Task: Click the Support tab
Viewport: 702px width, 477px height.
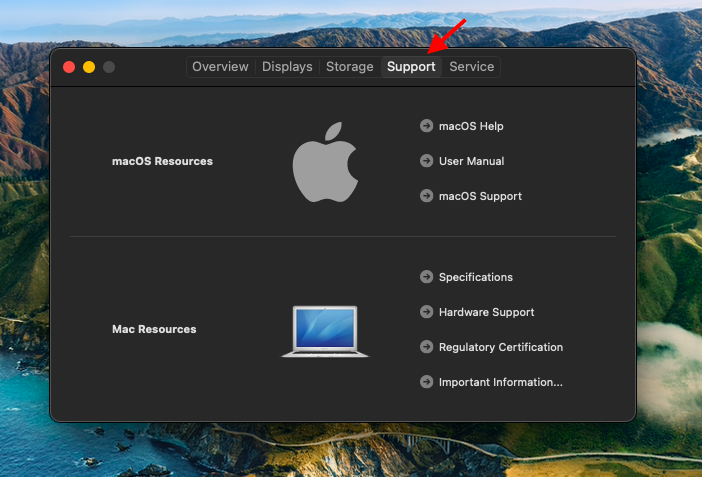Action: pyautogui.click(x=411, y=67)
